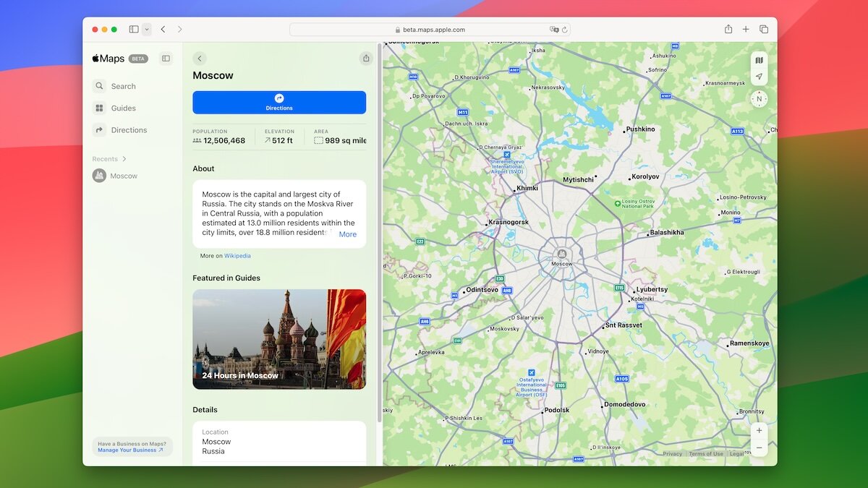Expand the Recents section chevron
Image resolution: width=868 pixels, height=488 pixels.
click(124, 159)
